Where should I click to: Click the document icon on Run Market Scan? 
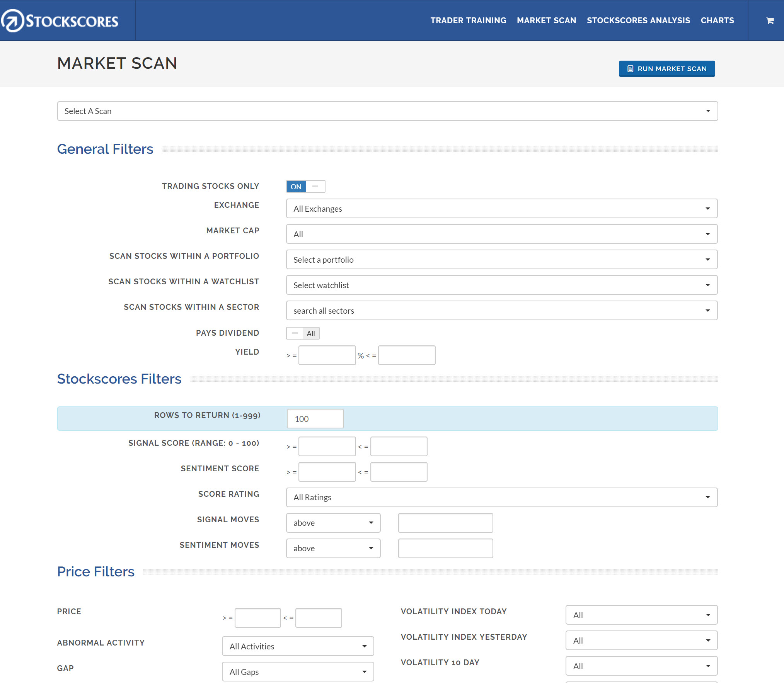click(630, 68)
